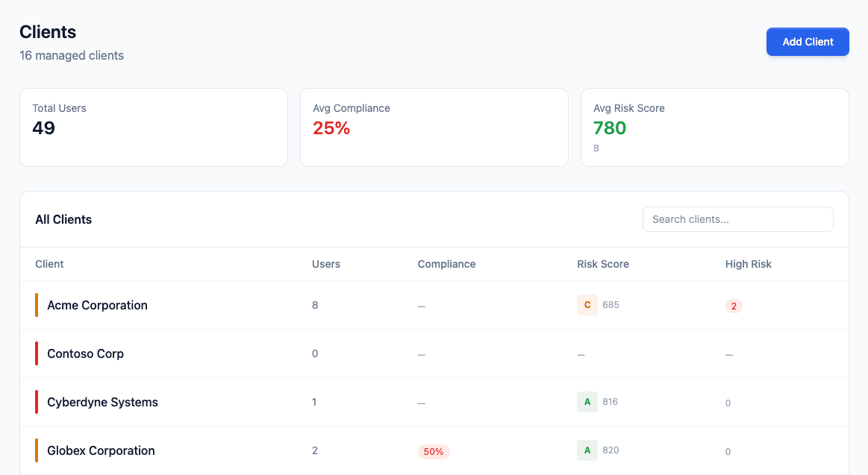Click the Total Users card label
This screenshot has width=868, height=475.
point(59,108)
